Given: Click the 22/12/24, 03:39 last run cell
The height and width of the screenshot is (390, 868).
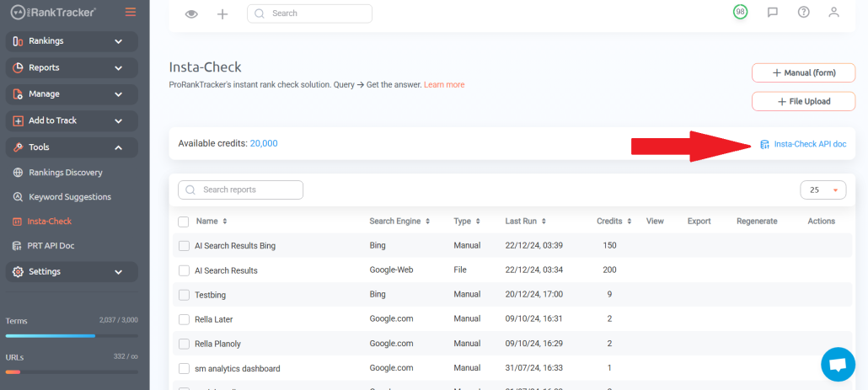Looking at the screenshot, I should tap(534, 246).
